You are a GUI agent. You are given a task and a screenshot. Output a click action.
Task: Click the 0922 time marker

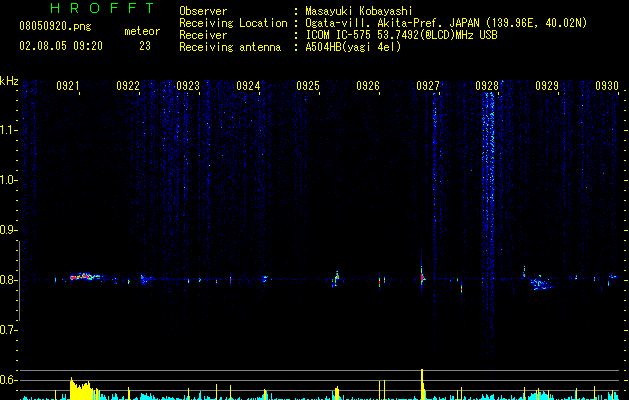coord(128,85)
